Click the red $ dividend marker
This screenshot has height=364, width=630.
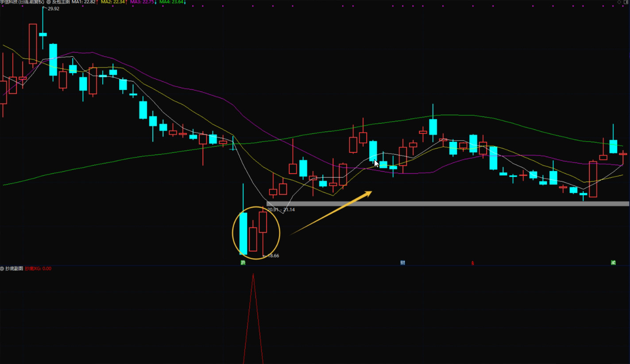(472, 263)
